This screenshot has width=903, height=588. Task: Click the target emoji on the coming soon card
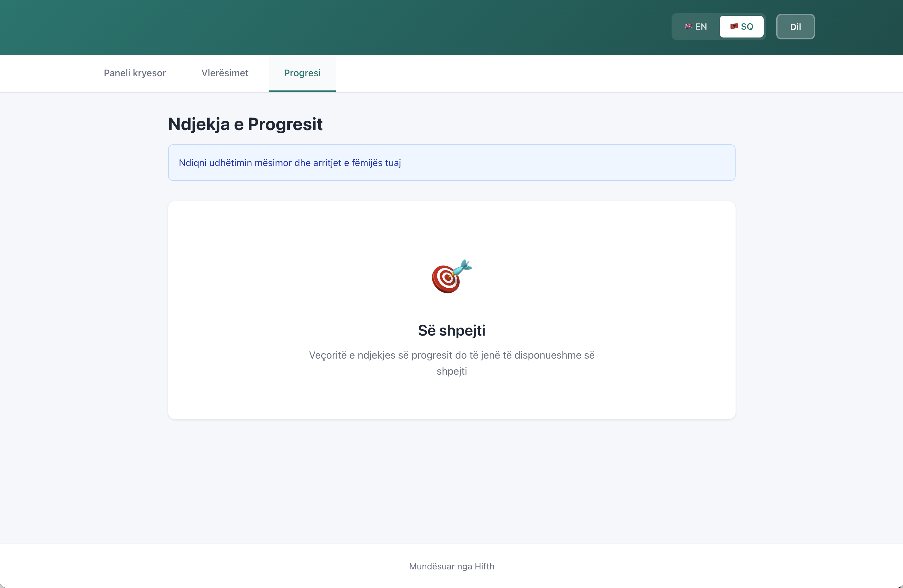tap(451, 277)
